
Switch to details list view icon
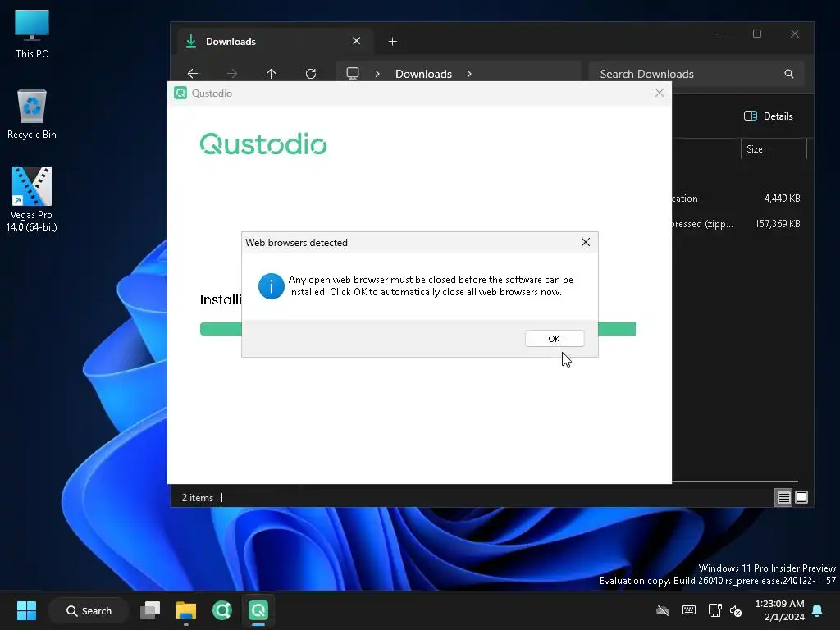(783, 498)
